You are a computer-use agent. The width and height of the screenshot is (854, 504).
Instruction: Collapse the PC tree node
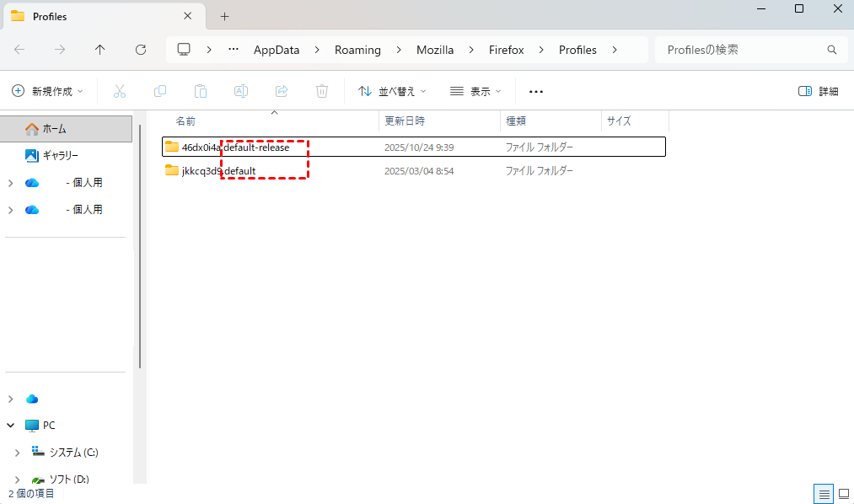click(11, 426)
